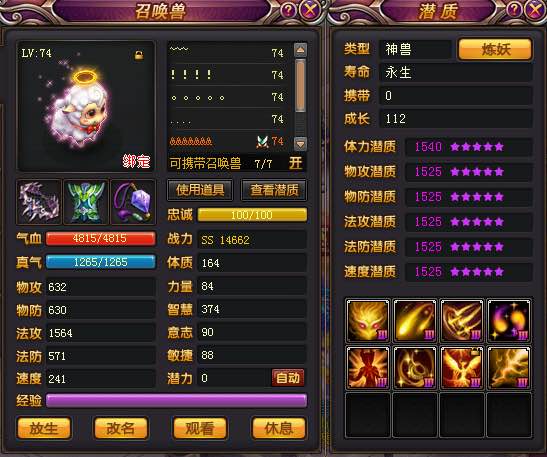The image size is (547, 457).
Task: Click the lock icon on pet portrait
Action: coord(139,55)
